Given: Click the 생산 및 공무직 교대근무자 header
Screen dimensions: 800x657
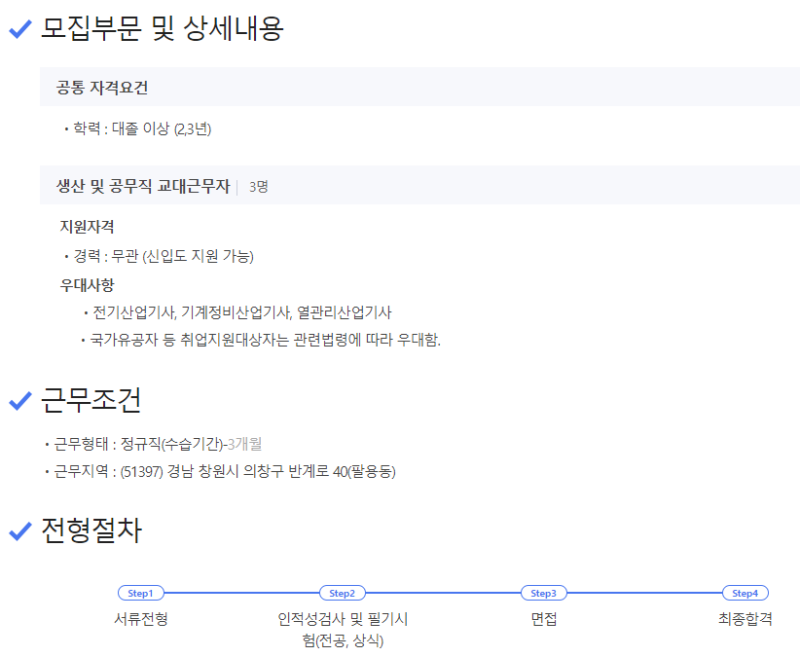Looking at the screenshot, I should (143, 186).
